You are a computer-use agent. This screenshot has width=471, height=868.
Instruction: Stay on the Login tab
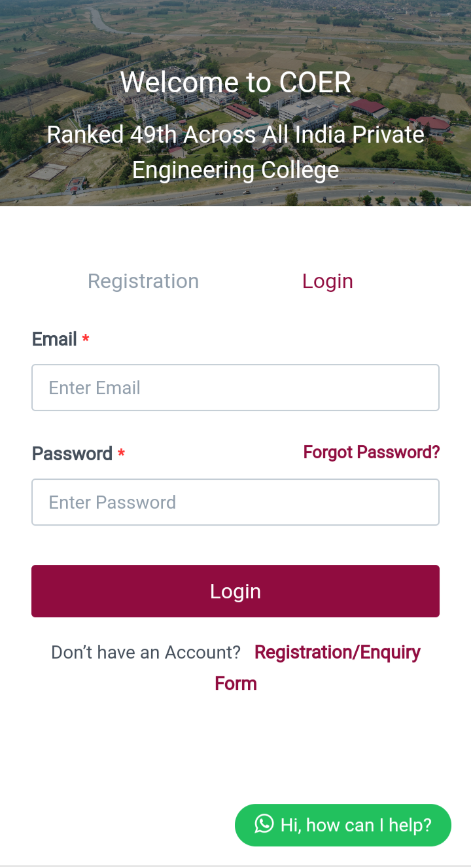327,281
